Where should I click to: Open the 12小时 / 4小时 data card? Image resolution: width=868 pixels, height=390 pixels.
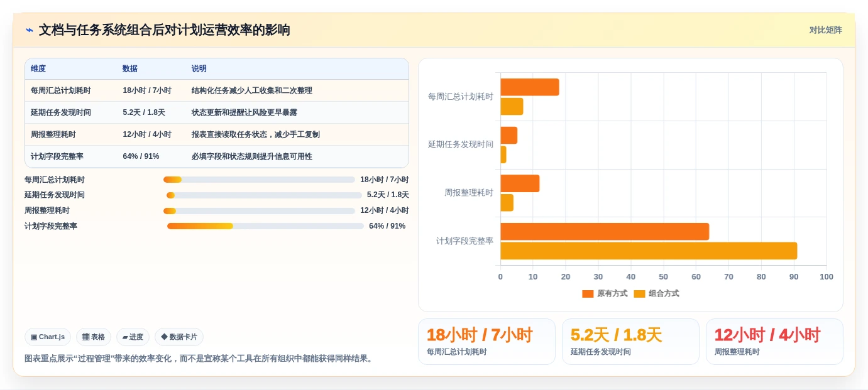point(774,342)
